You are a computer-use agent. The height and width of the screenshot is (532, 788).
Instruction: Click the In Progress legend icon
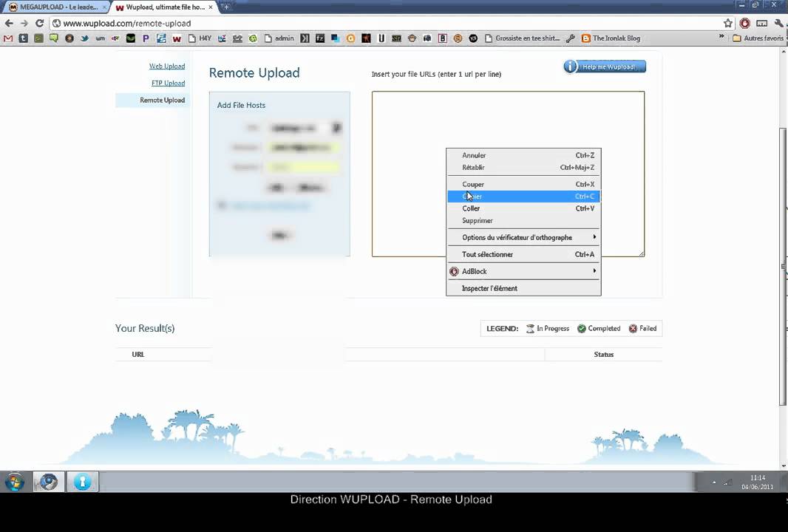coord(530,329)
